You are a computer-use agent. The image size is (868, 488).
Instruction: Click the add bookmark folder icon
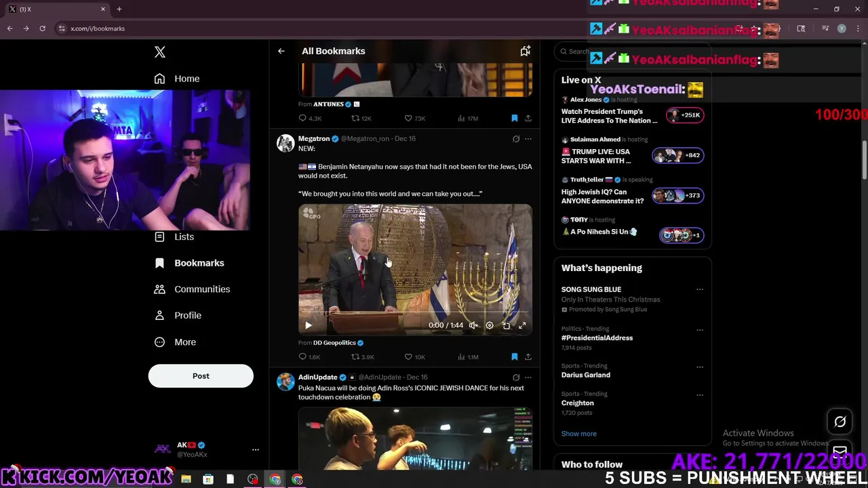(x=525, y=51)
